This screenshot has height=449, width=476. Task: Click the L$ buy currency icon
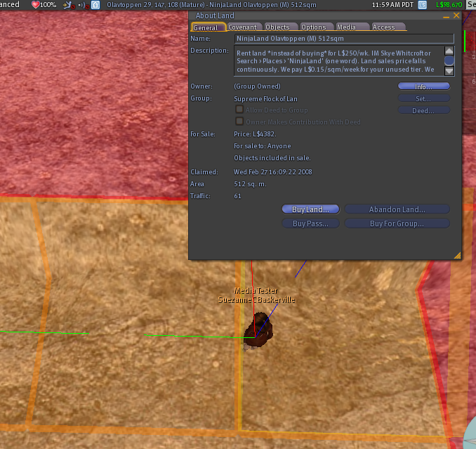(x=421, y=5)
